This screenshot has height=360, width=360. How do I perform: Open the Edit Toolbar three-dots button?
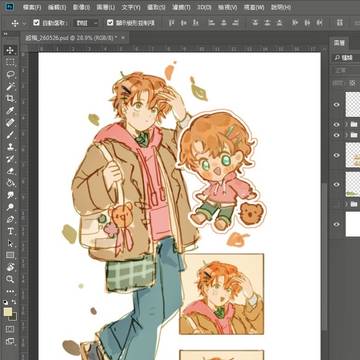tap(10, 291)
